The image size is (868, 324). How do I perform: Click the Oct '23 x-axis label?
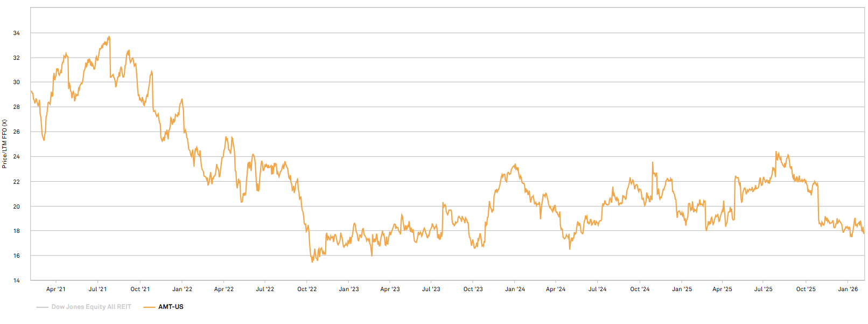[x=473, y=289]
